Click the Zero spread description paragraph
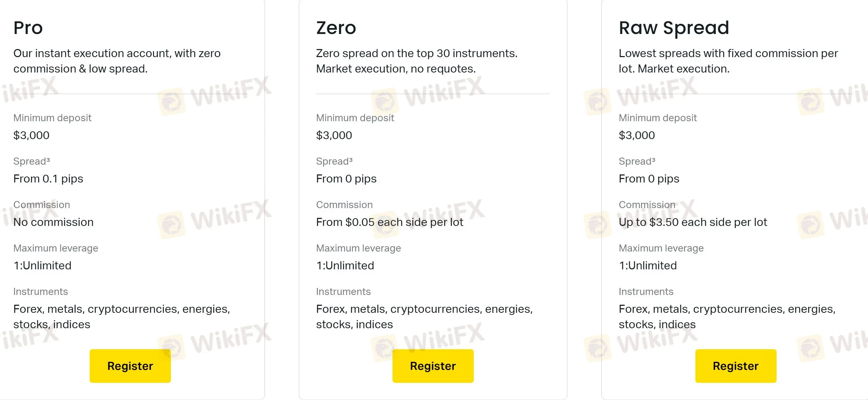Image resolution: width=868 pixels, height=400 pixels. click(x=417, y=61)
